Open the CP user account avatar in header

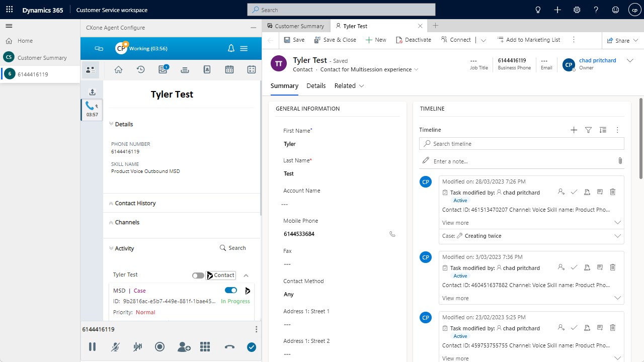634,10
